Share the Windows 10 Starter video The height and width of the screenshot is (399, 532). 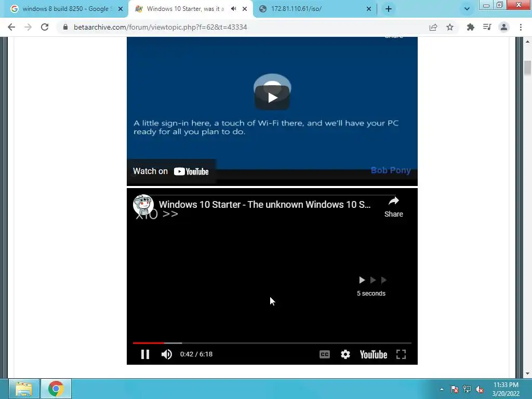click(x=394, y=206)
